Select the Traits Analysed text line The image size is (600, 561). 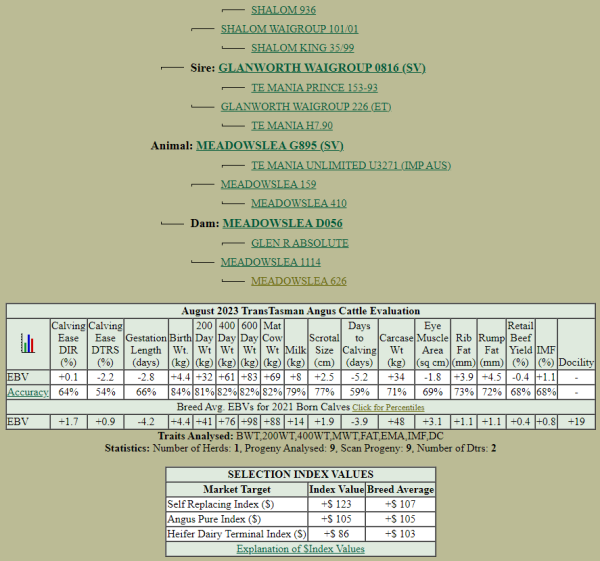click(x=300, y=436)
